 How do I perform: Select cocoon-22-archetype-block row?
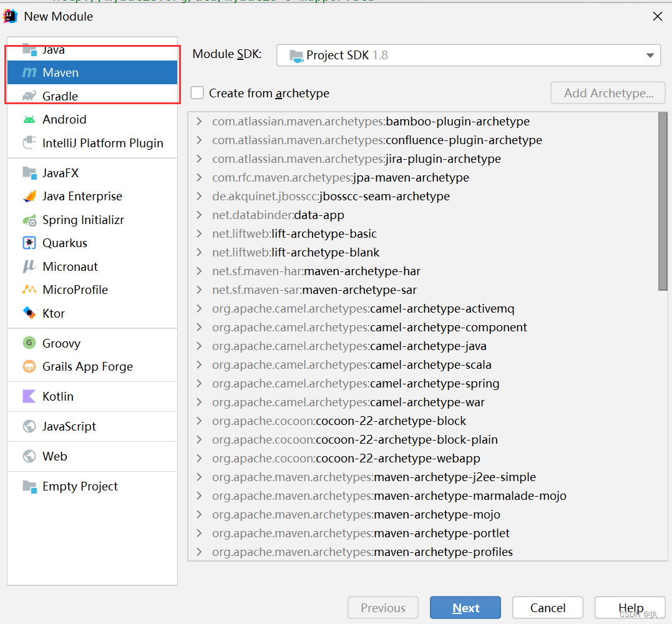pyautogui.click(x=422, y=421)
